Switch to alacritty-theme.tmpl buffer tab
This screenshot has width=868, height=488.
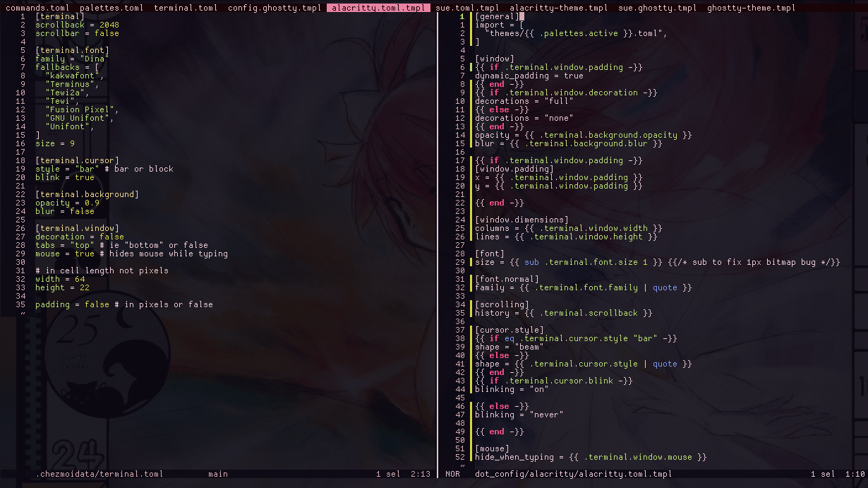pos(558,8)
